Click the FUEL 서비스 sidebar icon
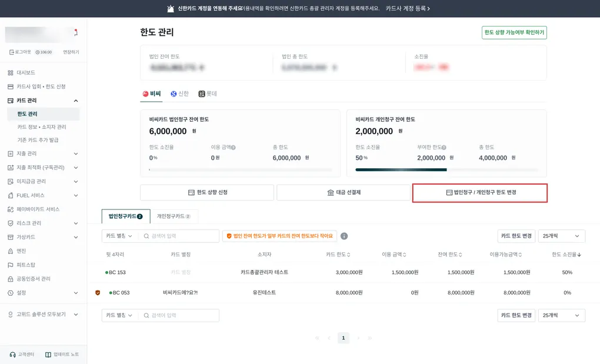This screenshot has width=600, height=364. coord(11,195)
